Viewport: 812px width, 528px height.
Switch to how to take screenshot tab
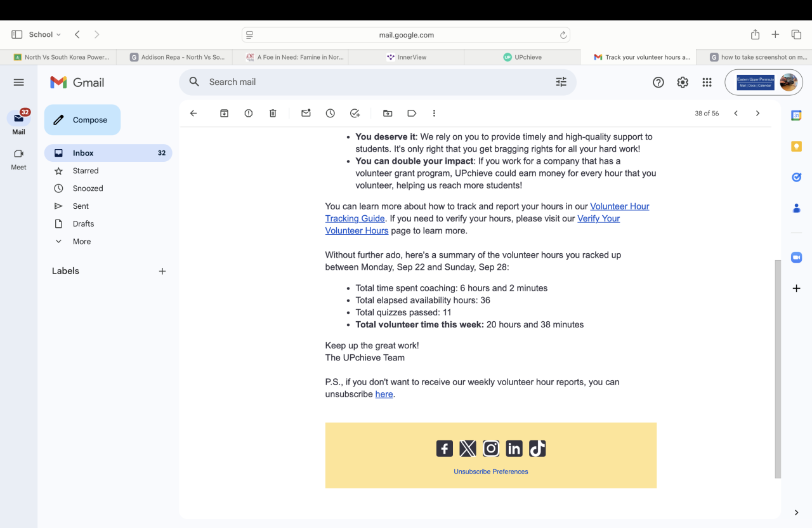coord(754,57)
